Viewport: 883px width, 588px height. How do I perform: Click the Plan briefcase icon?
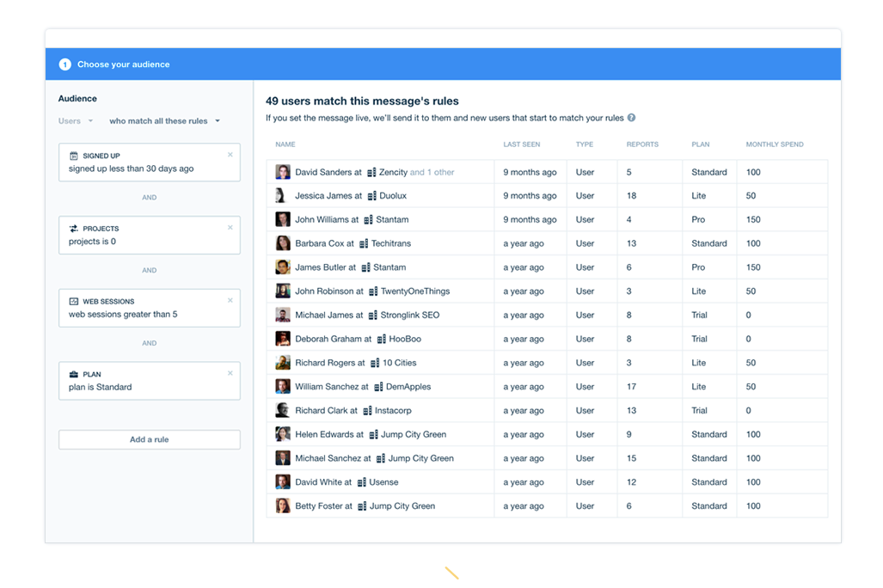(74, 375)
